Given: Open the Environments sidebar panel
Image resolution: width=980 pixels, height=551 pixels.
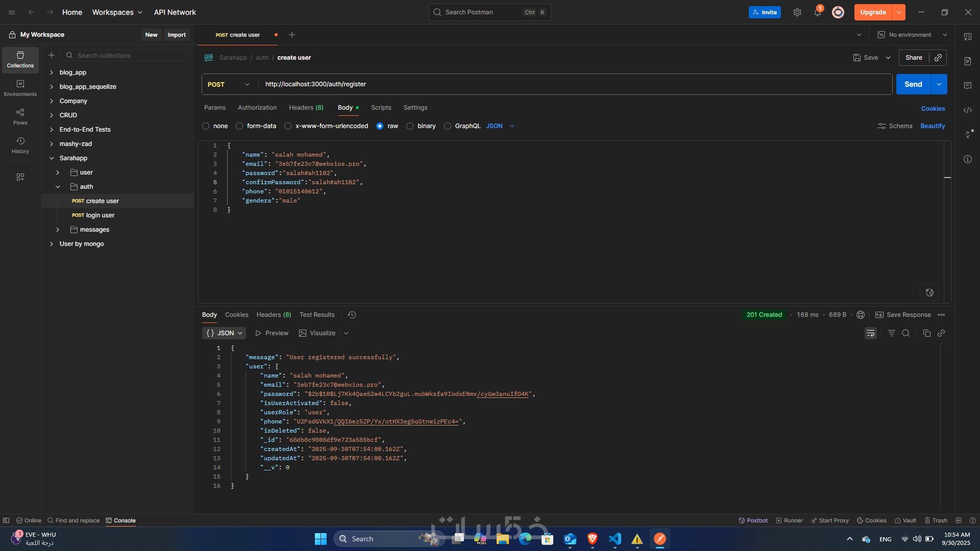Looking at the screenshot, I should [20, 88].
